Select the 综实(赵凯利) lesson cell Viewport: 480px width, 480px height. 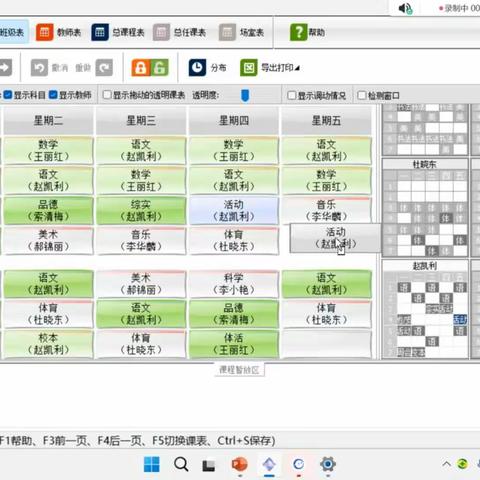pos(141,211)
